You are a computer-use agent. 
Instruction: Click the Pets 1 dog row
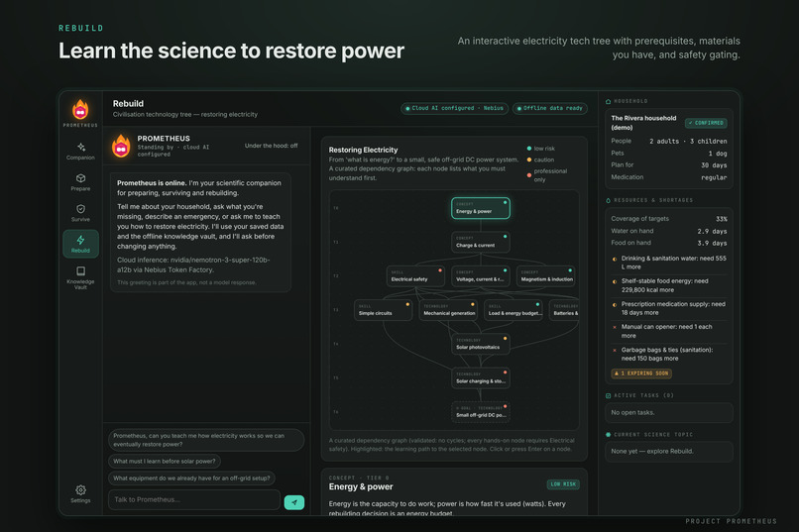click(x=669, y=154)
